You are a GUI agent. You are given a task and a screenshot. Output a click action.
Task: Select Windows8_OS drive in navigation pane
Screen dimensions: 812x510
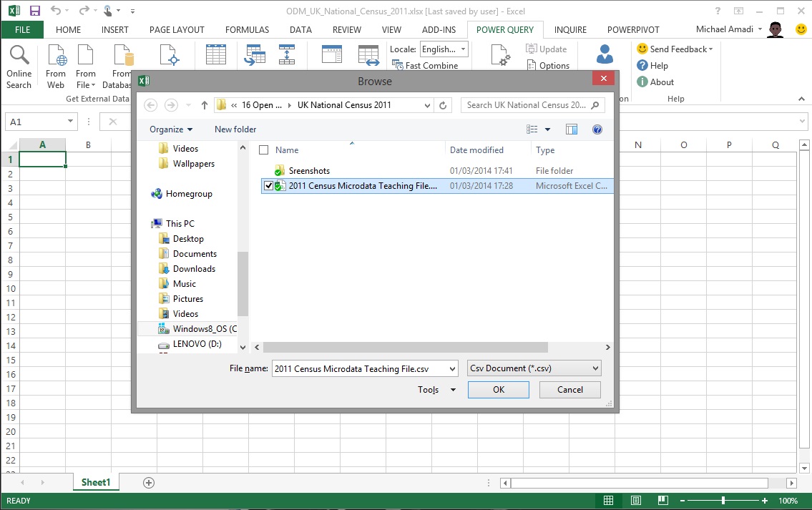coord(197,329)
